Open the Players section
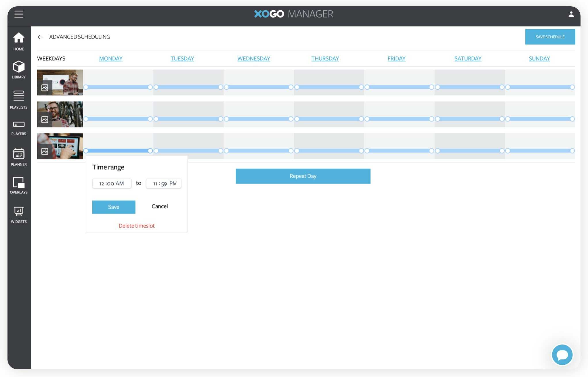Image resolution: width=588 pixels, height=377 pixels. tap(19, 128)
